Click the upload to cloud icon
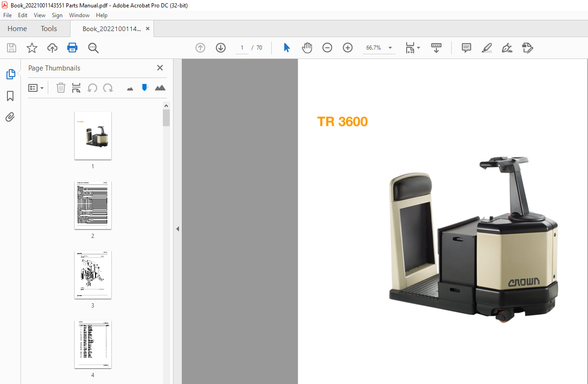588x384 pixels. (x=52, y=48)
